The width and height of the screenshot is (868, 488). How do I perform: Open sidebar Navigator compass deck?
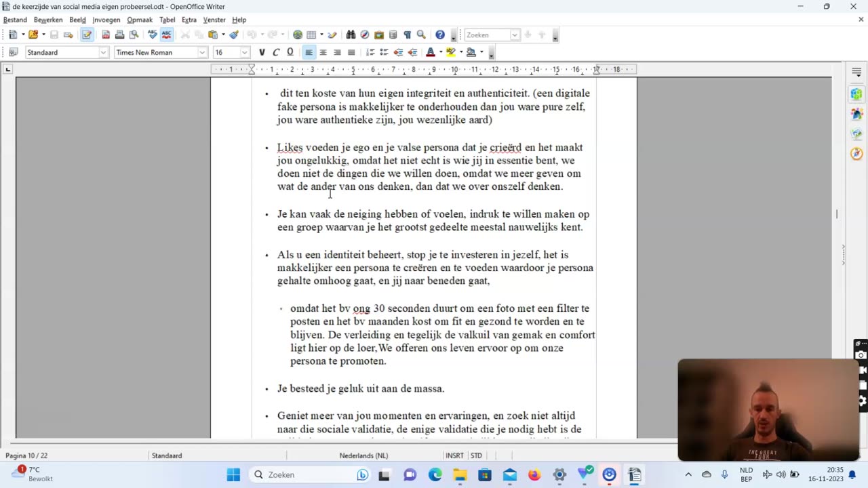pos(856,154)
